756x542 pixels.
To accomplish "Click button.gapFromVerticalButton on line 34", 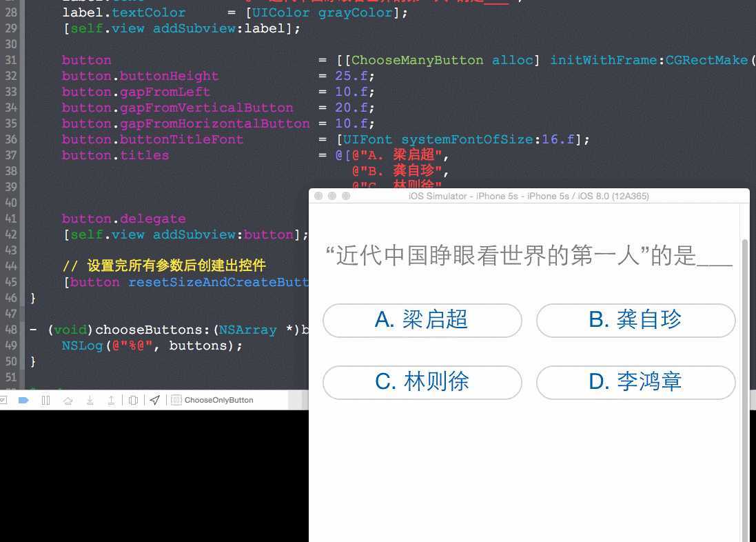I will [177, 108].
